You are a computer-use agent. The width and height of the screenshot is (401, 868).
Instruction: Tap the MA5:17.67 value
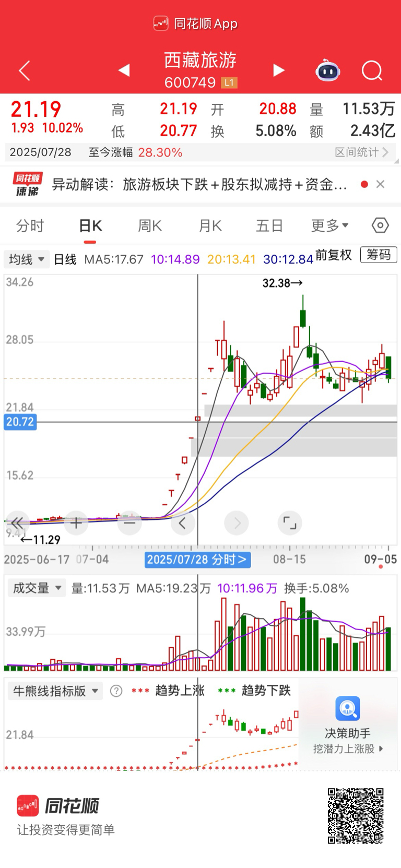(x=114, y=259)
